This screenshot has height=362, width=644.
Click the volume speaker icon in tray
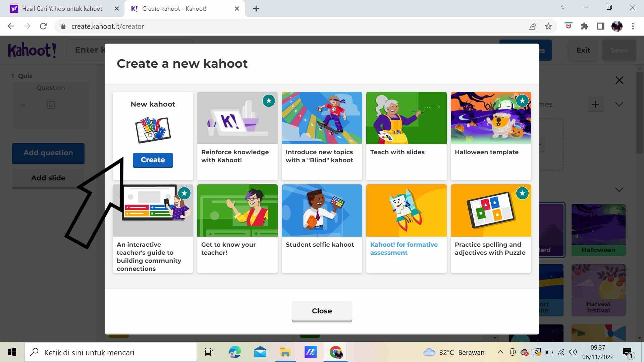pyautogui.click(x=573, y=352)
